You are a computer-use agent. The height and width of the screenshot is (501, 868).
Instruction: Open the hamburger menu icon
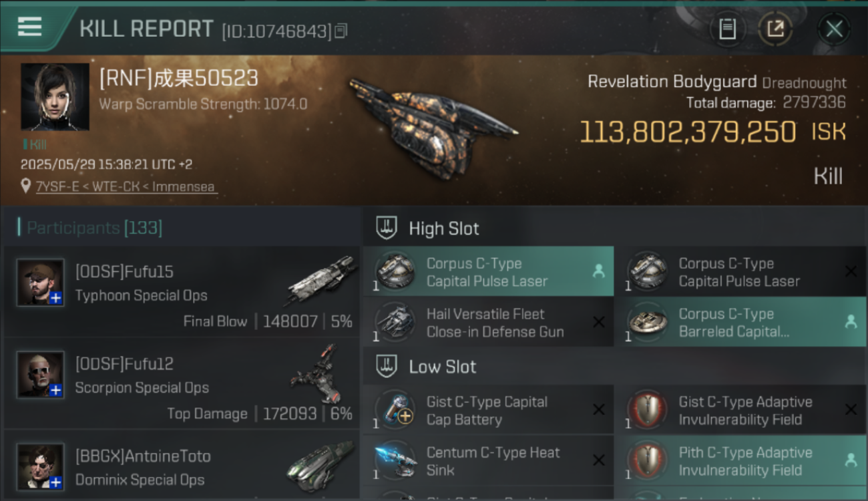pyautogui.click(x=29, y=27)
